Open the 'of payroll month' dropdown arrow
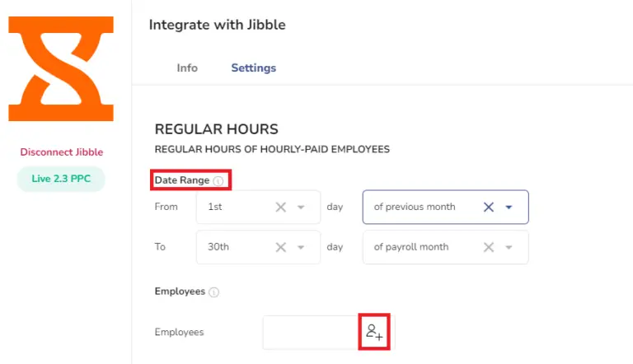Image resolution: width=633 pixels, height=364 pixels. click(509, 247)
